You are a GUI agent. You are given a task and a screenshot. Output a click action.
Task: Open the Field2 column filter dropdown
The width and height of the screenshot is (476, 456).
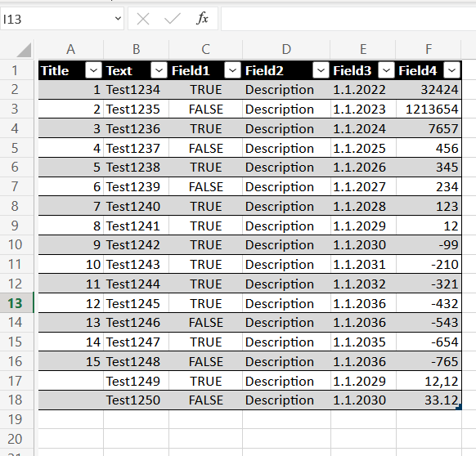point(321,71)
